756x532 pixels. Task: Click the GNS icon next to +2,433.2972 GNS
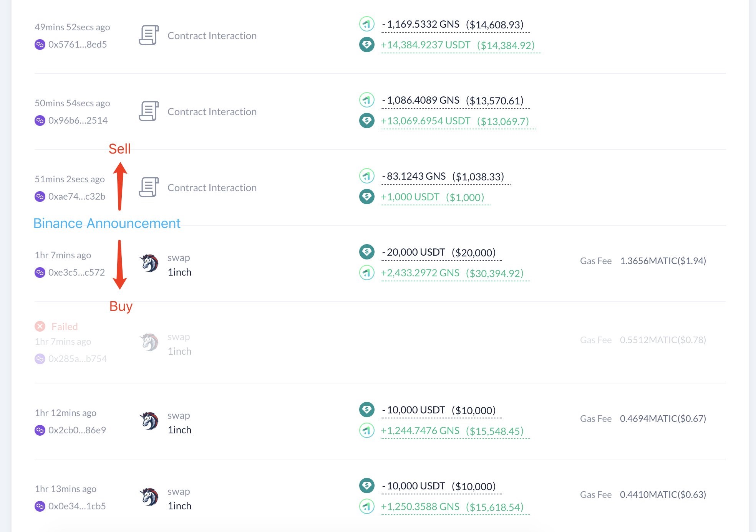[368, 273]
